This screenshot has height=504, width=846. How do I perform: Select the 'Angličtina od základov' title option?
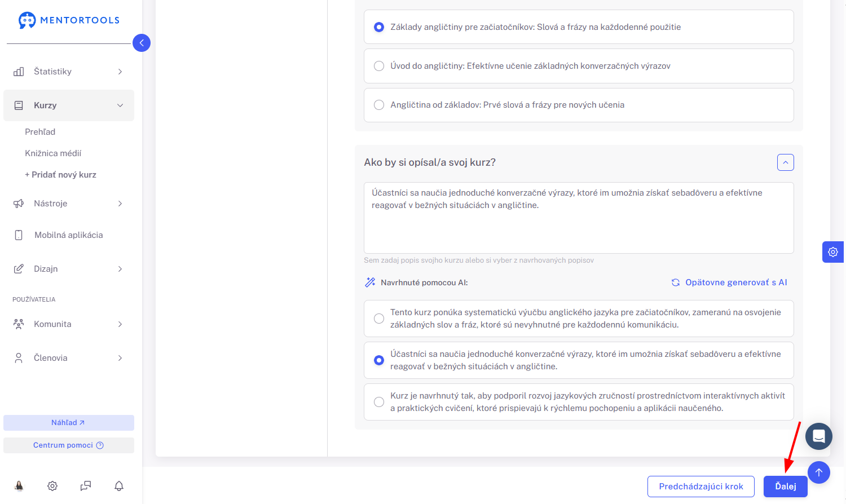point(579,105)
